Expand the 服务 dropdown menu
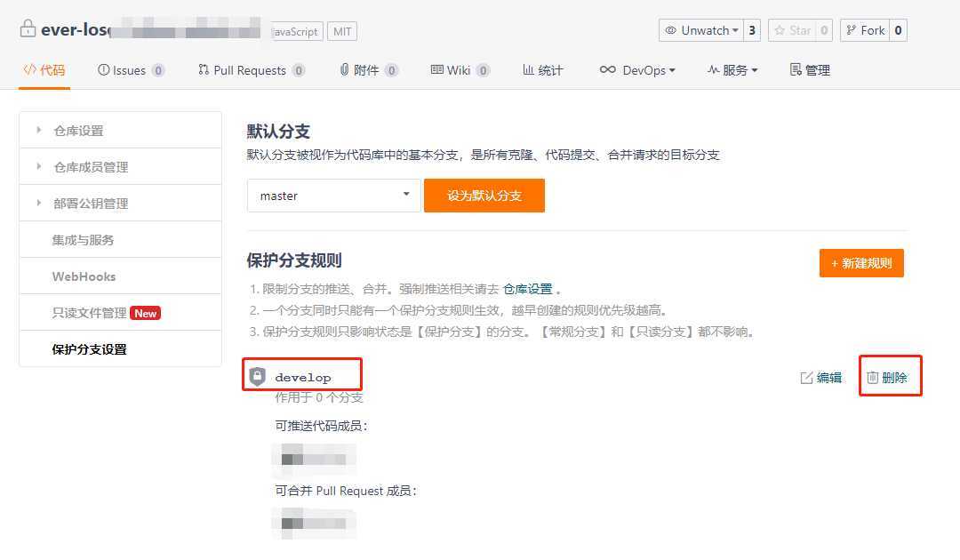This screenshot has height=560, width=960. [731, 69]
